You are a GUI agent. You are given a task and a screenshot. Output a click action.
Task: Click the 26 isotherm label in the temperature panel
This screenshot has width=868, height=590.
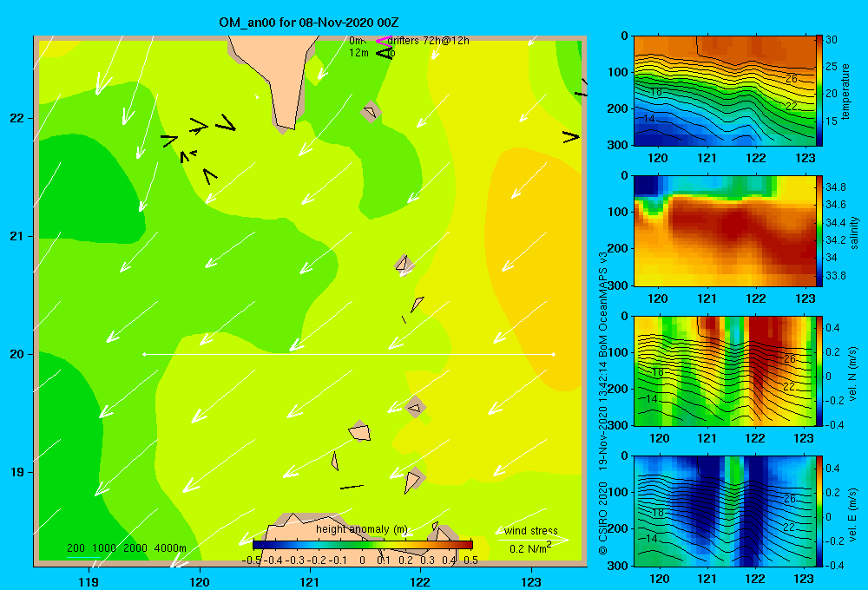[792, 79]
